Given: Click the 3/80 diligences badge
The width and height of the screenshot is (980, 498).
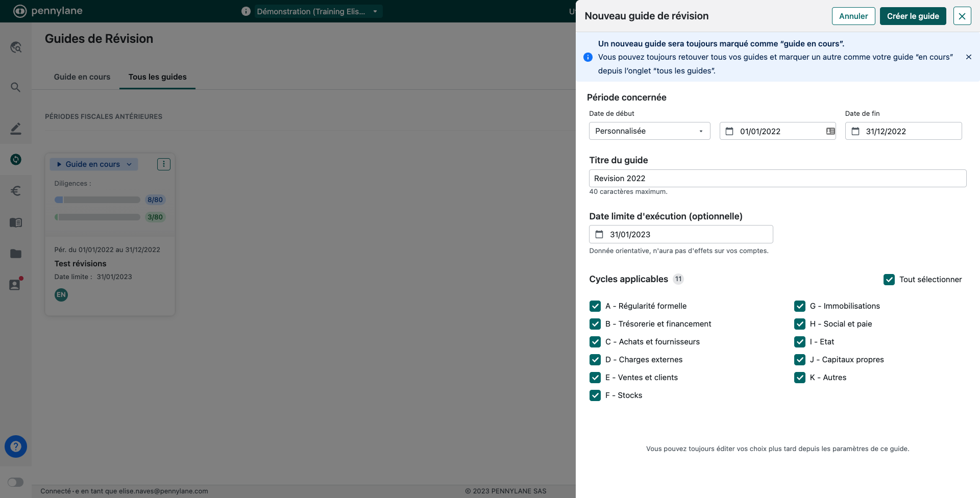Looking at the screenshot, I should coord(155,217).
